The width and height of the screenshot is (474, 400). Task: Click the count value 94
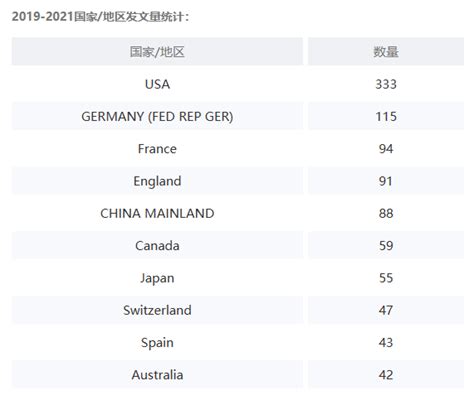386,149
